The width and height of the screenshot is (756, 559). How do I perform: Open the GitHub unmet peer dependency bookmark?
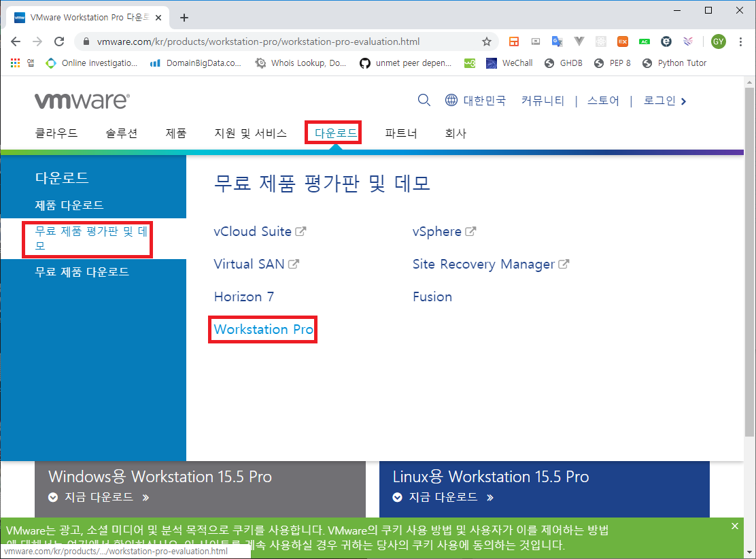[x=405, y=63]
